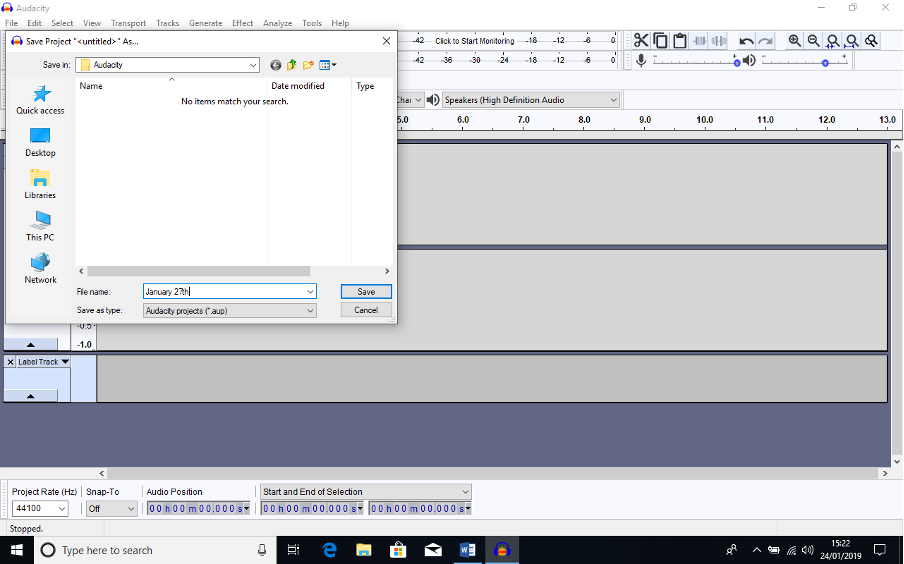Open Microsoft Edge from taskbar
The width and height of the screenshot is (904, 564).
[x=329, y=550]
